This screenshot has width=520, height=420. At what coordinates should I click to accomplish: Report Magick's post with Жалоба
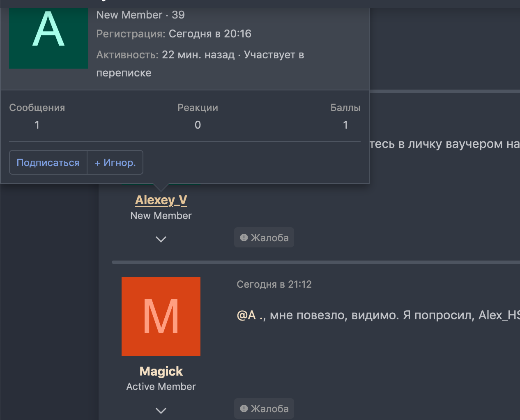pyautogui.click(x=264, y=408)
